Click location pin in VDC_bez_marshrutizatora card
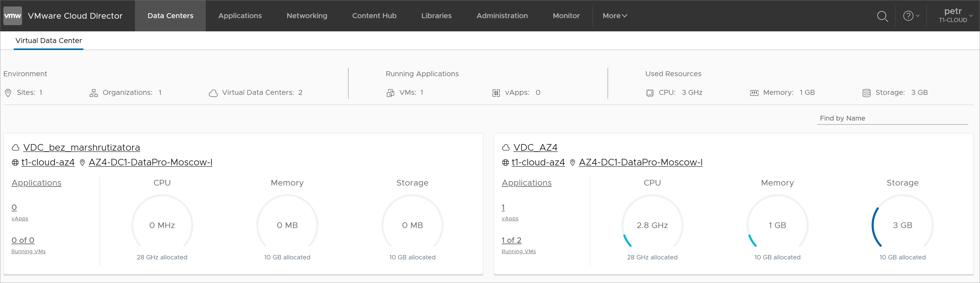Viewport: 980px width, 283px height. click(82, 163)
